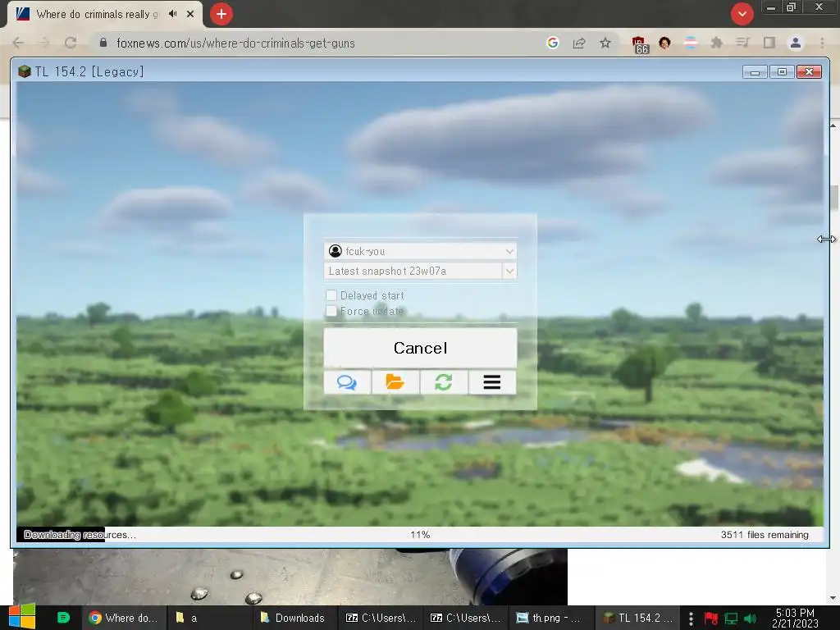Switch to second C:\Users\ taskbar window
The height and width of the screenshot is (630, 840).
tap(466, 618)
